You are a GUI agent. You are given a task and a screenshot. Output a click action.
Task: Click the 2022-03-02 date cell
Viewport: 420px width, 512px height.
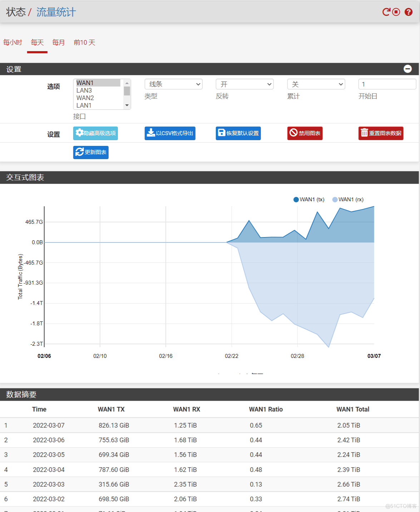click(x=49, y=499)
